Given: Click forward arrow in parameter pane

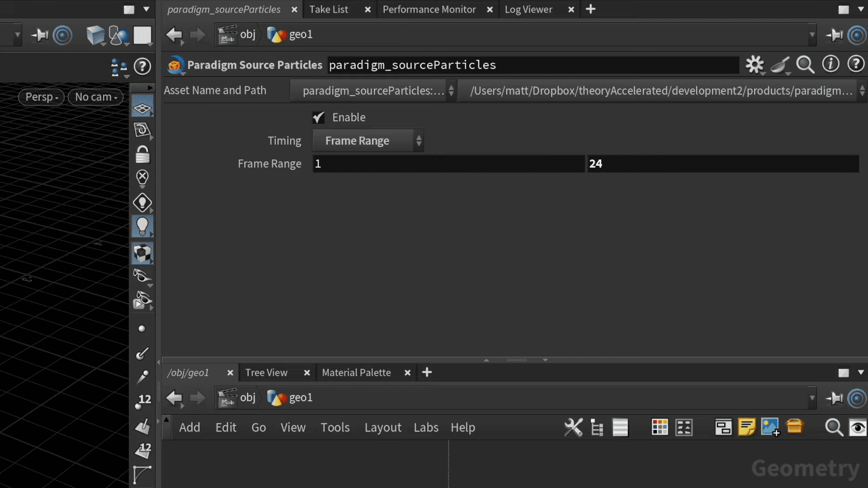Looking at the screenshot, I should coord(198,34).
